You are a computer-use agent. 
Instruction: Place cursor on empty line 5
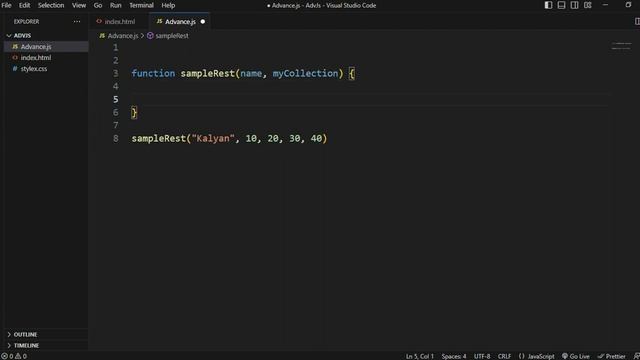click(369, 99)
